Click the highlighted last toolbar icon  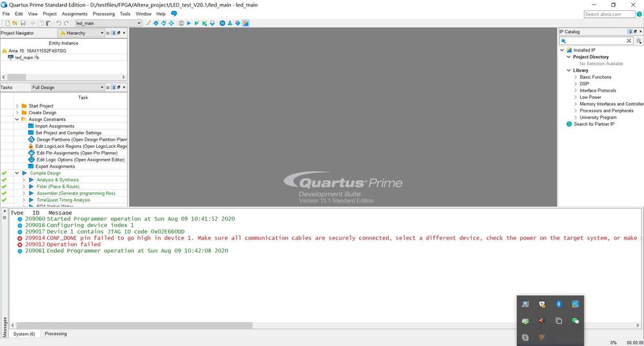(x=246, y=23)
